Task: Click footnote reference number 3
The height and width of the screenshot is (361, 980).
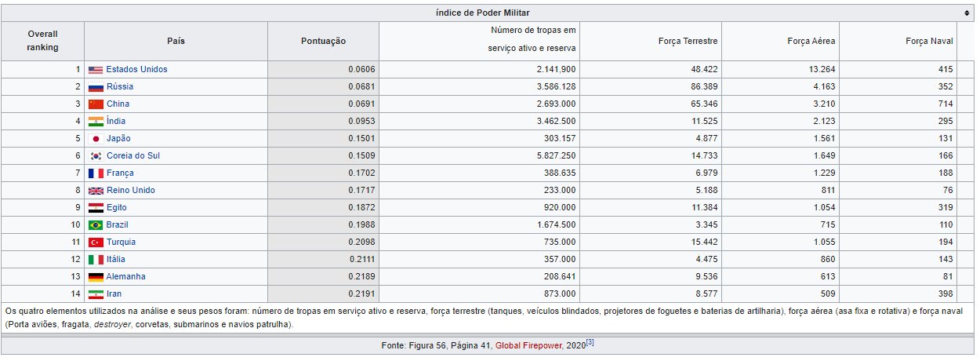Action: 590,342
